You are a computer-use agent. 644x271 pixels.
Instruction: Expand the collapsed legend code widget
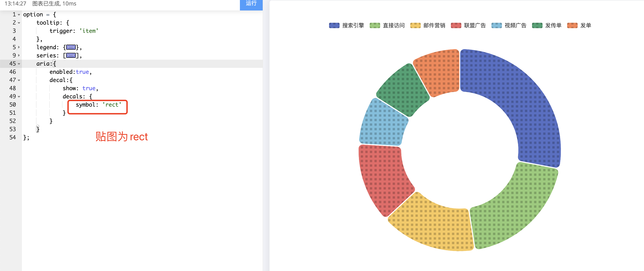(x=71, y=47)
